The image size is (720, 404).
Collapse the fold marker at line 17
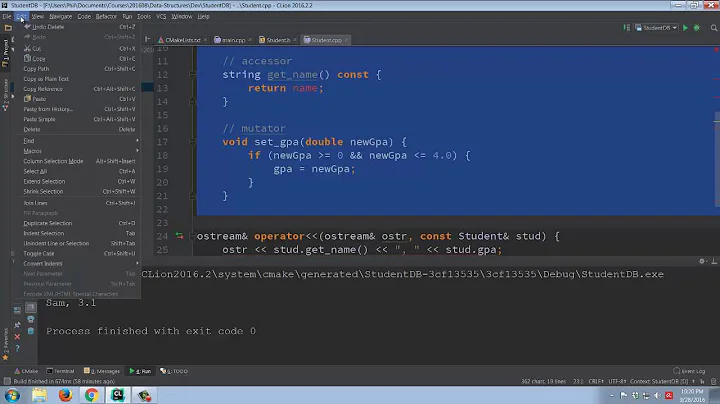point(192,142)
